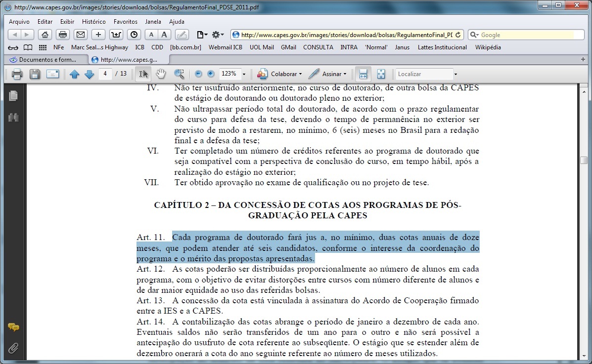
Task: Select the Marquee Zoom magnifier tool
Action: click(x=179, y=74)
